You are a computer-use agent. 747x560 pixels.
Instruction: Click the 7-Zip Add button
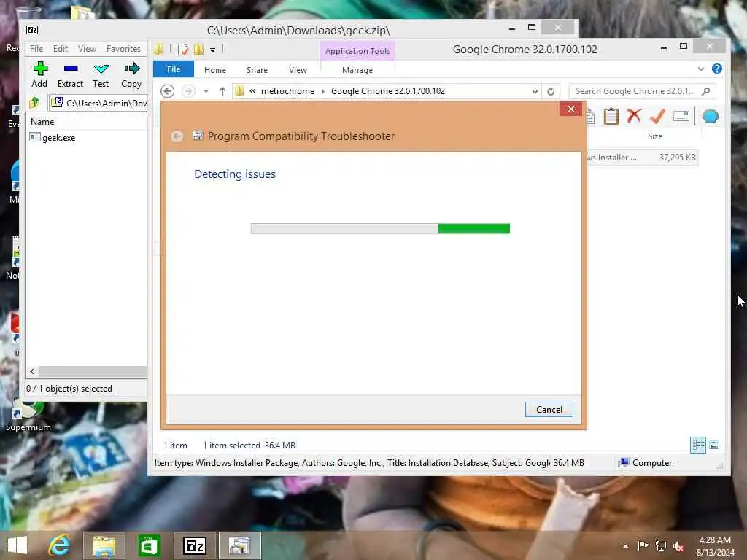pyautogui.click(x=39, y=75)
